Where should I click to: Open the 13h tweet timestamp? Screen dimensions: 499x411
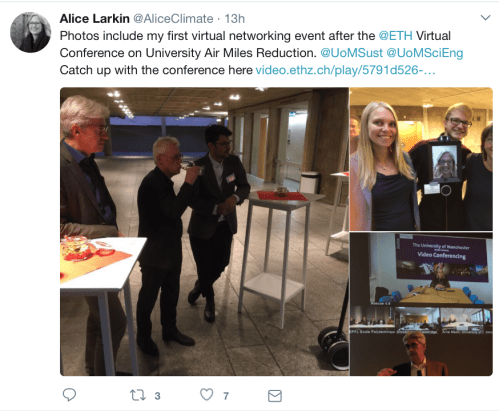[235, 19]
